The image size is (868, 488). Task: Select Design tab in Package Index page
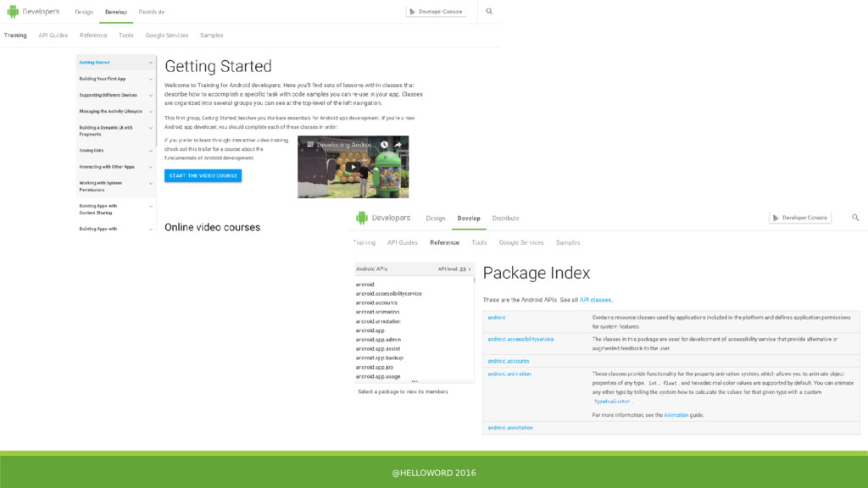pyautogui.click(x=436, y=218)
